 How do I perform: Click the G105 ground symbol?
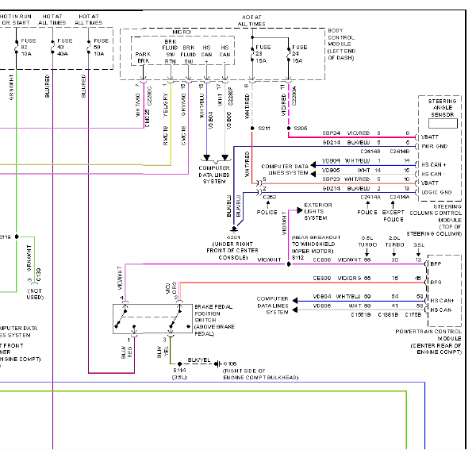(217, 363)
